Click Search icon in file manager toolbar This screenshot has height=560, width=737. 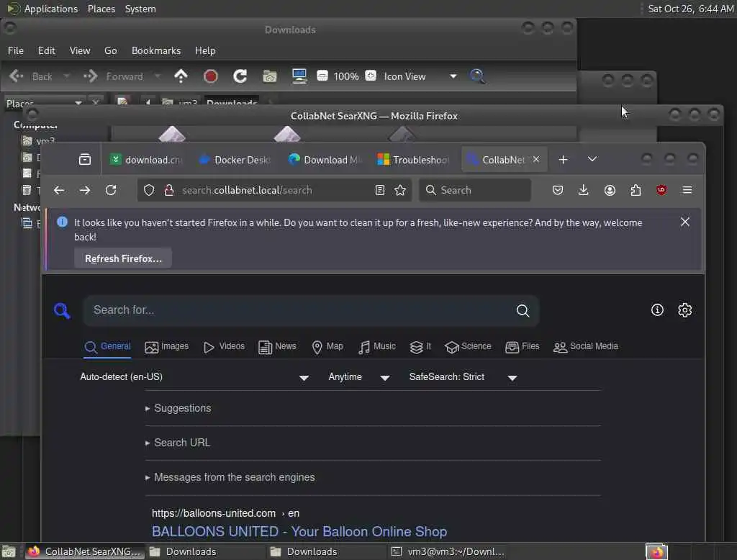pos(477,76)
